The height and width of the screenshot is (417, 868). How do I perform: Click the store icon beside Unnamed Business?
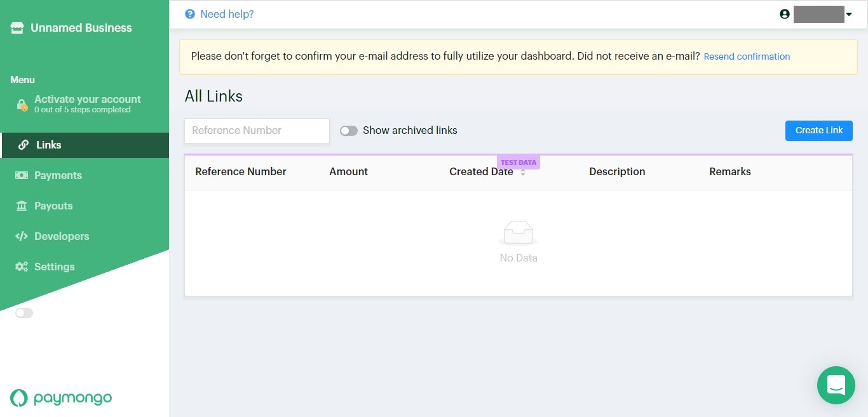(x=17, y=28)
